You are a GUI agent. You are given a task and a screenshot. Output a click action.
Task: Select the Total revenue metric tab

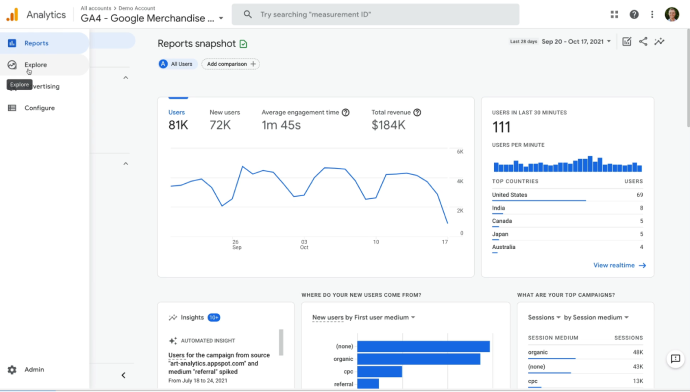point(396,120)
